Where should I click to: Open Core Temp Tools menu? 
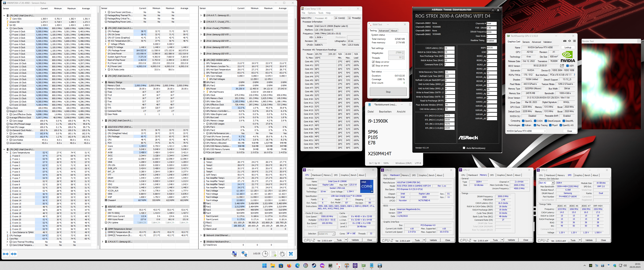[x=321, y=13]
